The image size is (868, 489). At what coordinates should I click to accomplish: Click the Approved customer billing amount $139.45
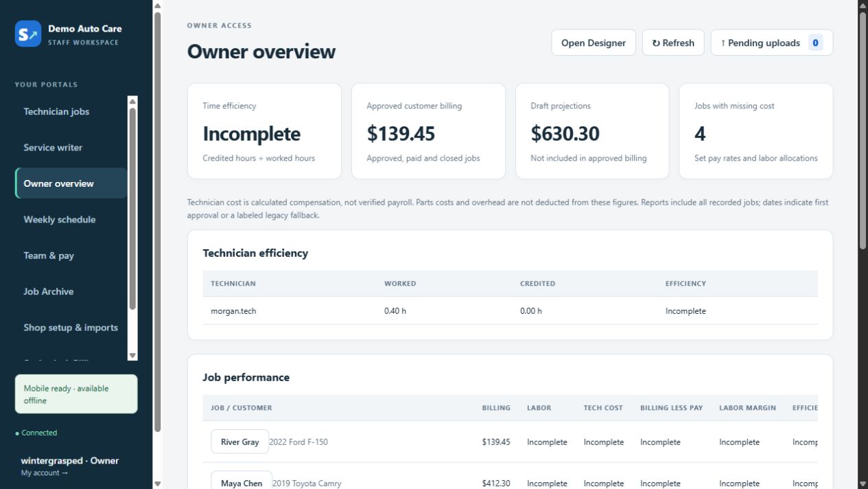(x=401, y=134)
